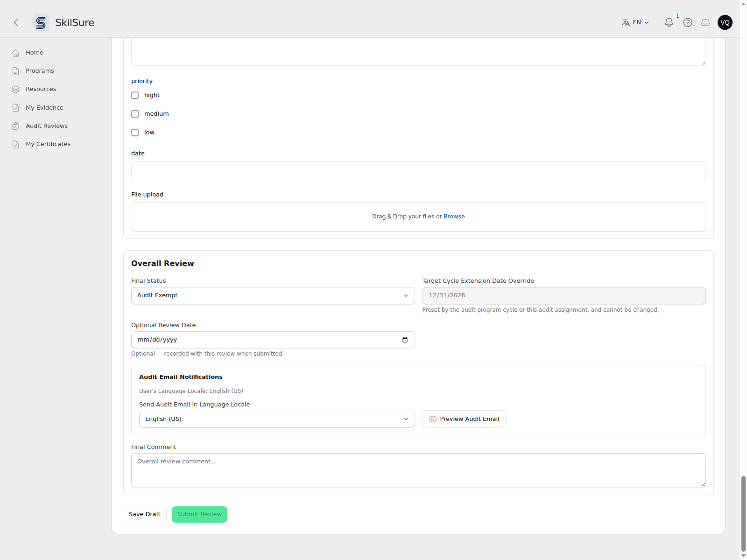Click the file upload drop zone

(418, 217)
